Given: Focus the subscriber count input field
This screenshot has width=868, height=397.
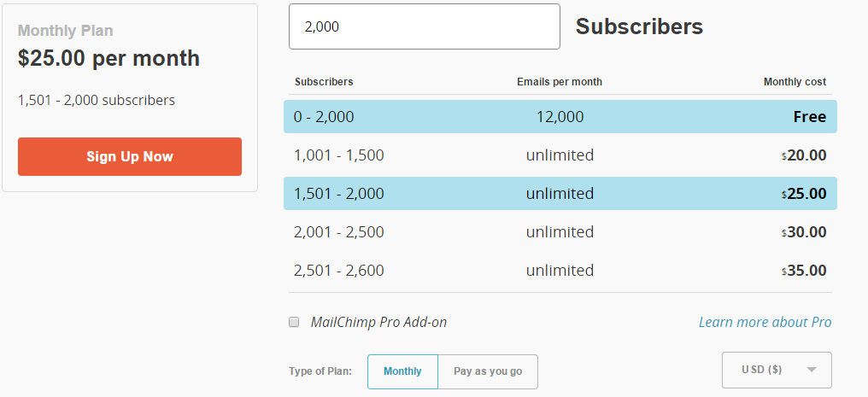Looking at the screenshot, I should click(424, 26).
